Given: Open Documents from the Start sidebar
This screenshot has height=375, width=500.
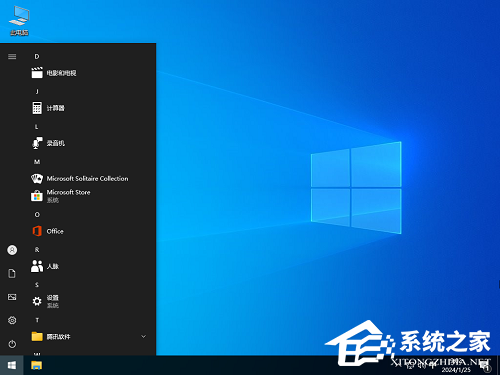Looking at the screenshot, I should click(12, 273).
